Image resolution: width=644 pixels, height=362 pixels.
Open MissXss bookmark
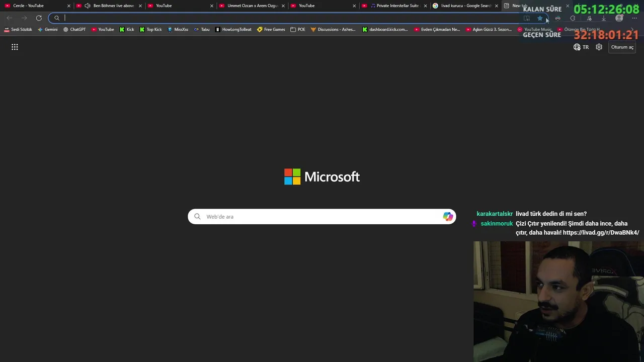(178, 29)
